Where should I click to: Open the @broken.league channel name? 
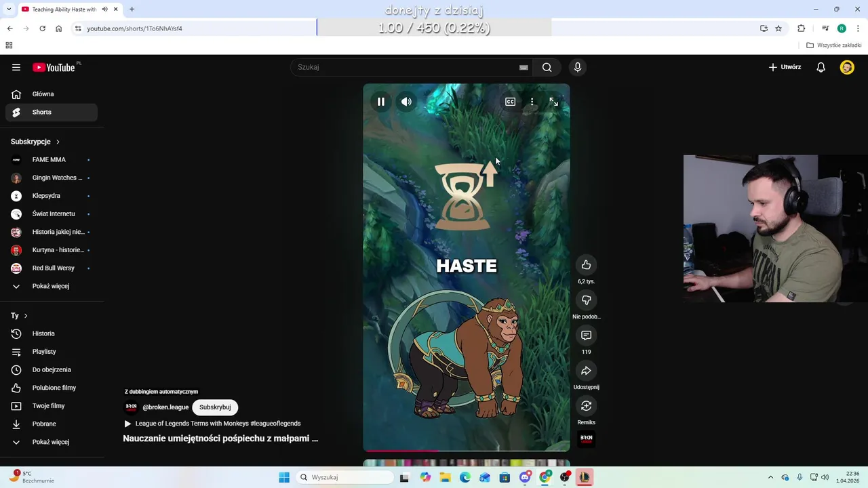point(165,407)
